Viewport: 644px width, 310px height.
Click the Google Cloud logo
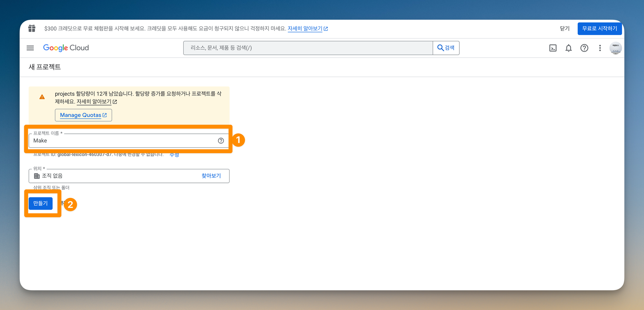click(66, 48)
